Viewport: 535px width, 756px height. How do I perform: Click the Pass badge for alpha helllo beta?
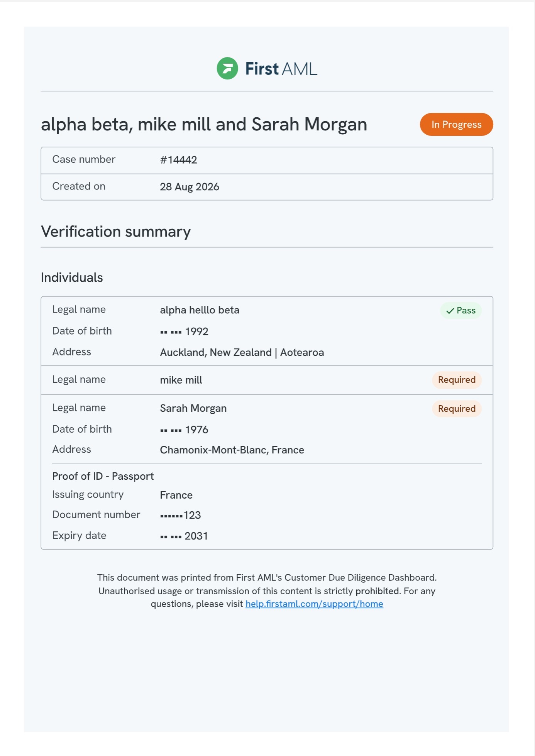coord(461,310)
